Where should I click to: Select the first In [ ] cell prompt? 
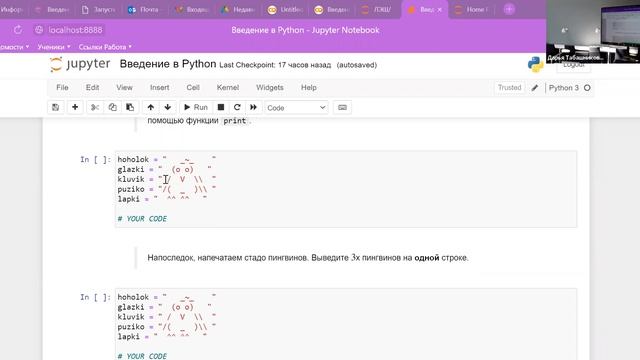pyautogui.click(x=96, y=160)
